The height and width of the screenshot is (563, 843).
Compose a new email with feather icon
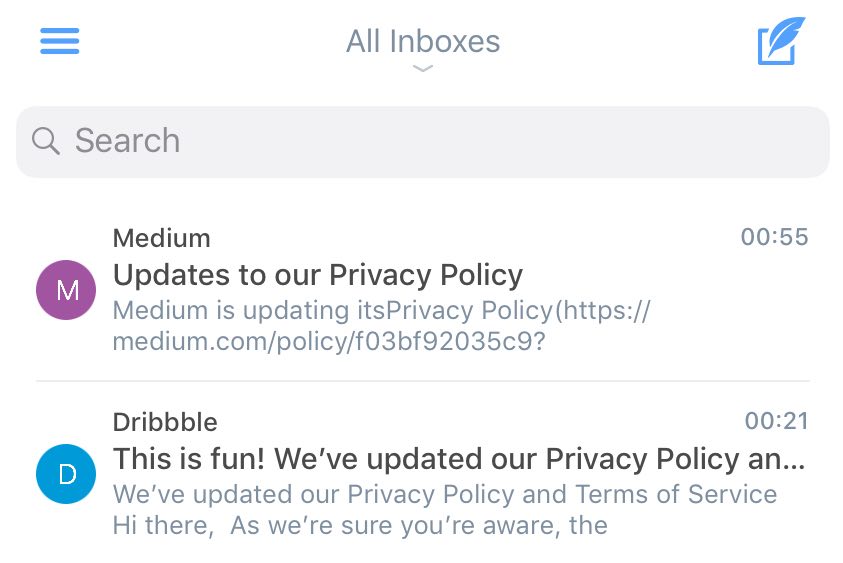781,41
